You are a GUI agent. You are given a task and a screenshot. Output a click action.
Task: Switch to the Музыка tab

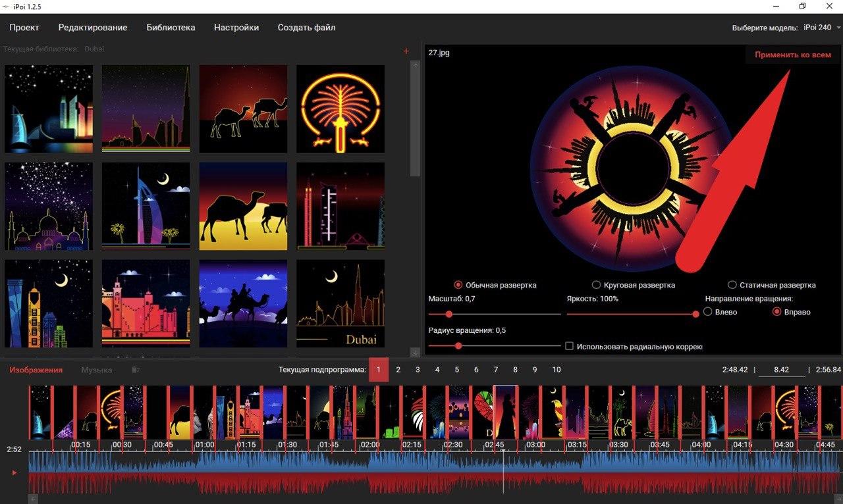point(97,370)
